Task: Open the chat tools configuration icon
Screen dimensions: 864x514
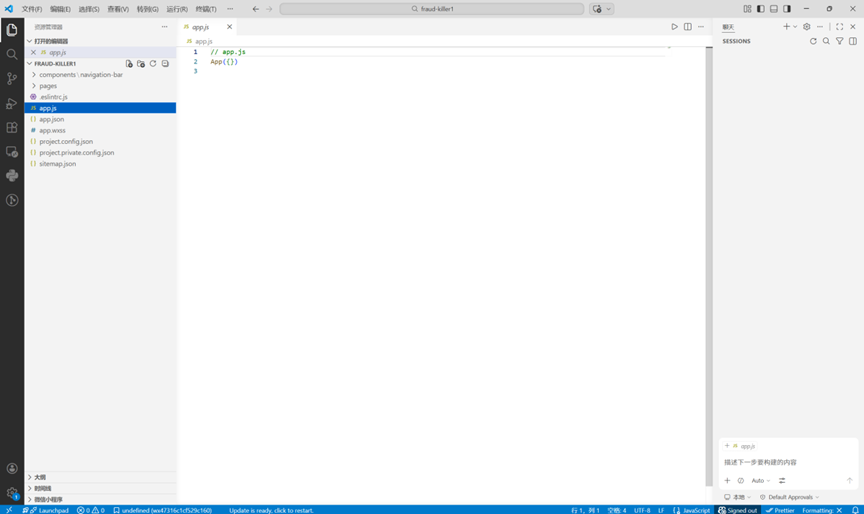Action: pos(782,480)
